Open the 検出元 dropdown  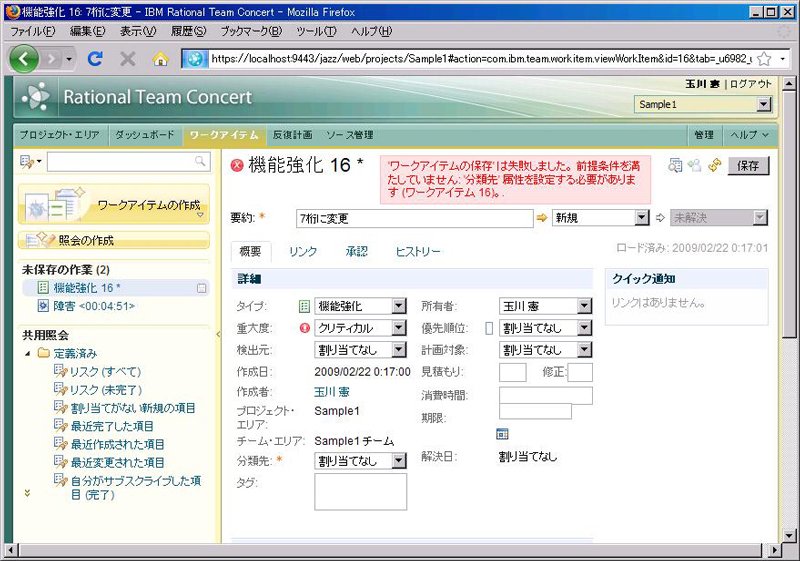click(x=360, y=350)
